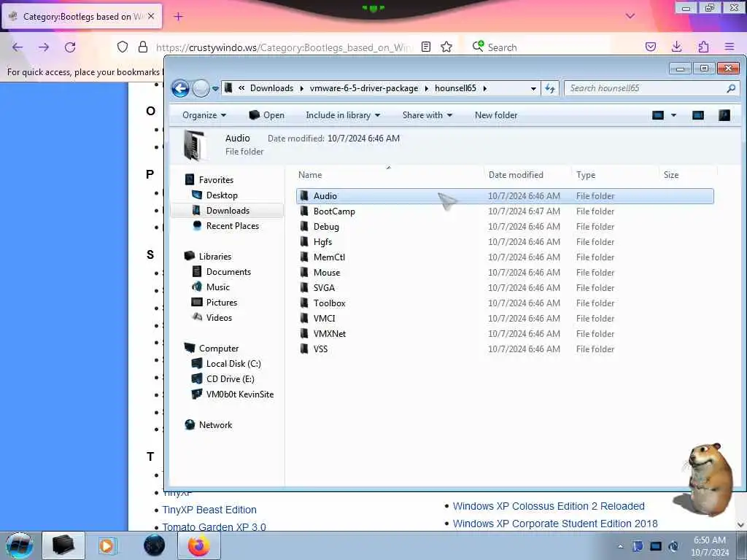
Task: Open the TinyXP Beast Edition link
Action: click(x=209, y=510)
